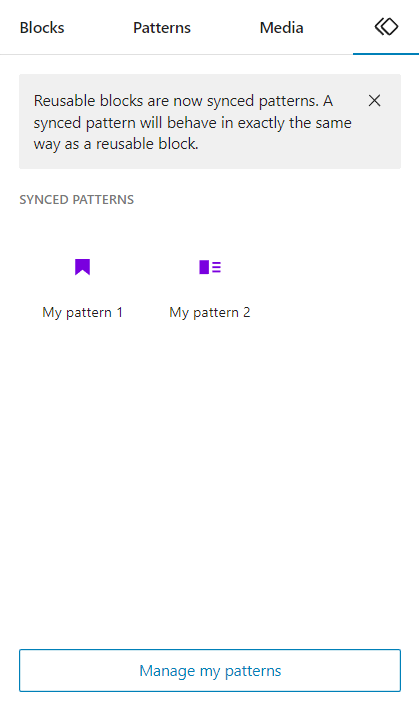Switch to the Patterns tab
Image resolution: width=419 pixels, height=710 pixels.
coord(162,28)
